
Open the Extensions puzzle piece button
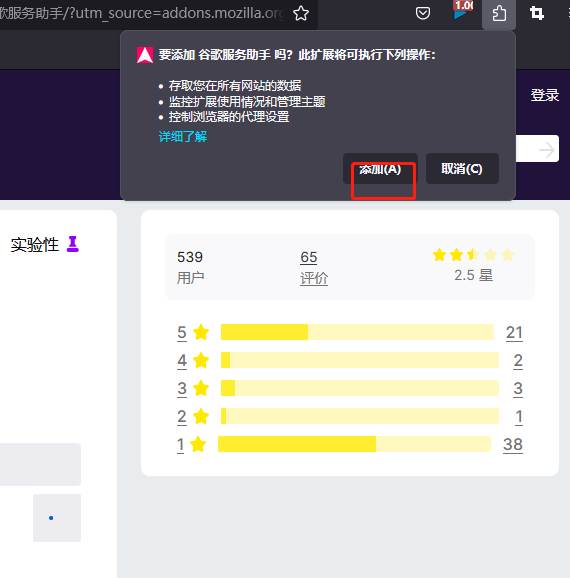point(499,14)
